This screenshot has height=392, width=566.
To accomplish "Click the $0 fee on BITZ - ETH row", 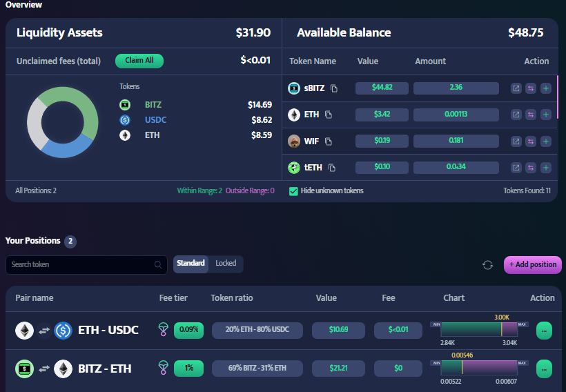I will 398,369.
